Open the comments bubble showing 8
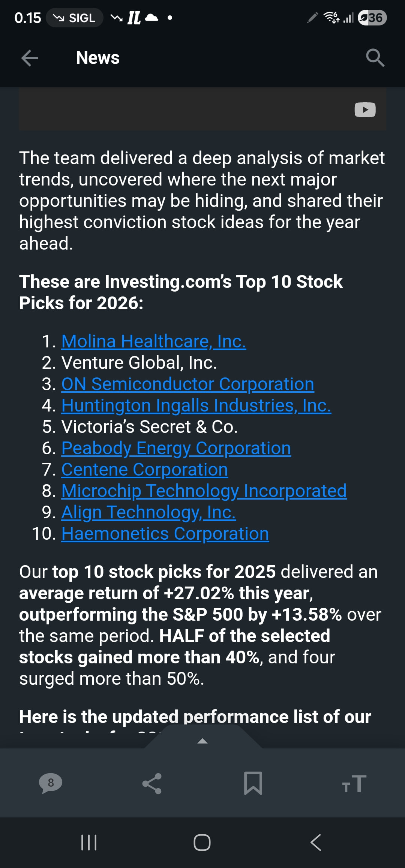The height and width of the screenshot is (868, 405). (x=51, y=783)
